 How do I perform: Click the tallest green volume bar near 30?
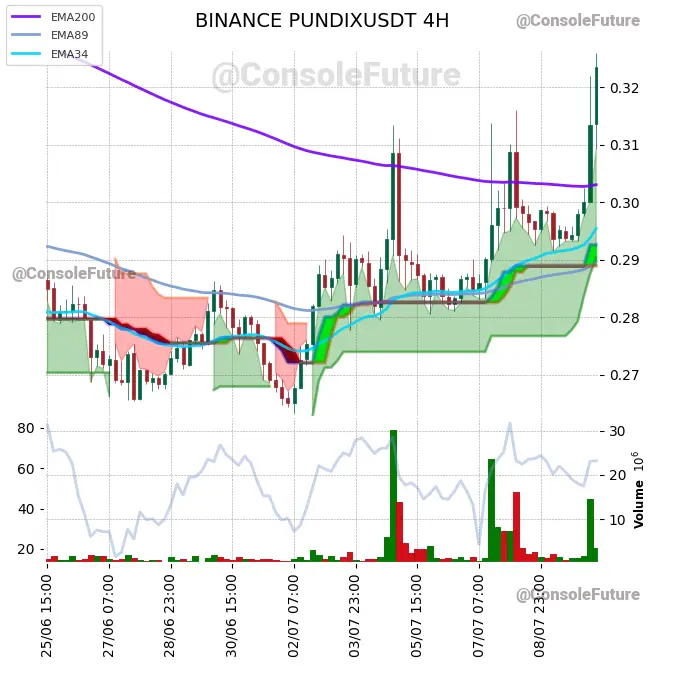pyautogui.click(x=393, y=495)
